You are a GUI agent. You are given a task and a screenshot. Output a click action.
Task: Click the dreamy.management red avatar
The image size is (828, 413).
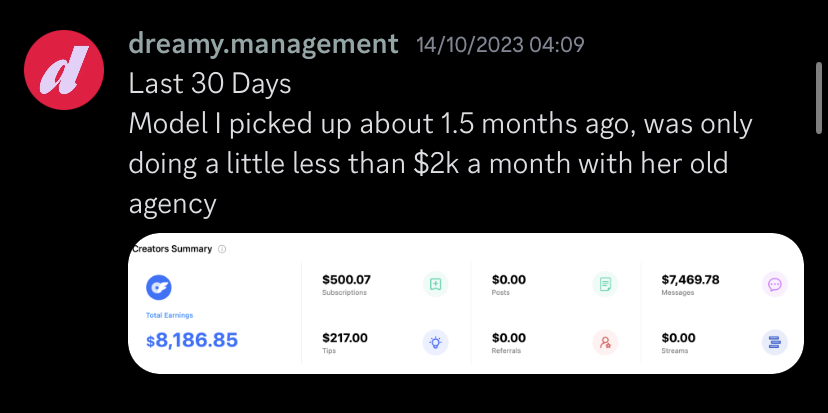pyautogui.click(x=64, y=70)
